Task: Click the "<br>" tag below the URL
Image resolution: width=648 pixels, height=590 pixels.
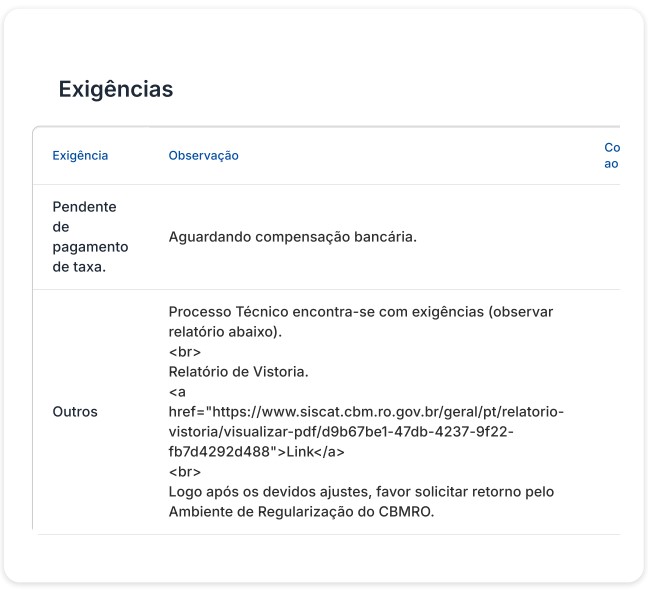Action: pyautogui.click(x=185, y=472)
